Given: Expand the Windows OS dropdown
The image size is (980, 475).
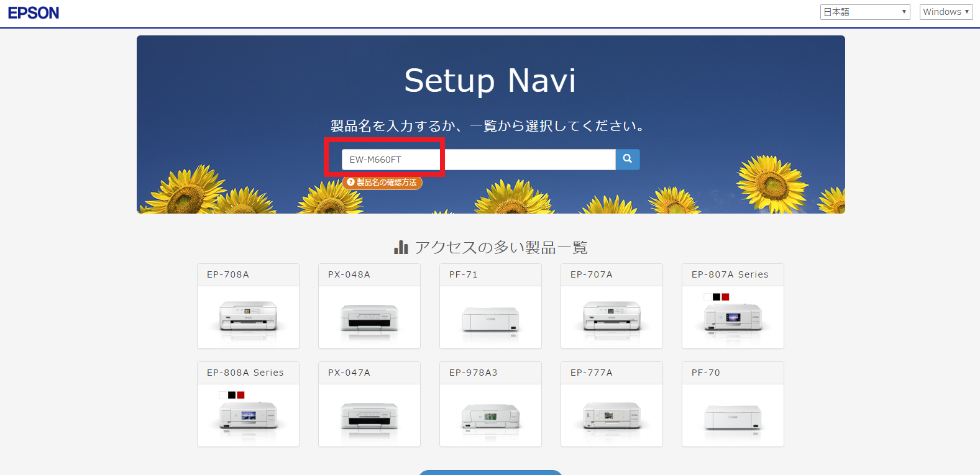Looking at the screenshot, I should click(x=945, y=12).
